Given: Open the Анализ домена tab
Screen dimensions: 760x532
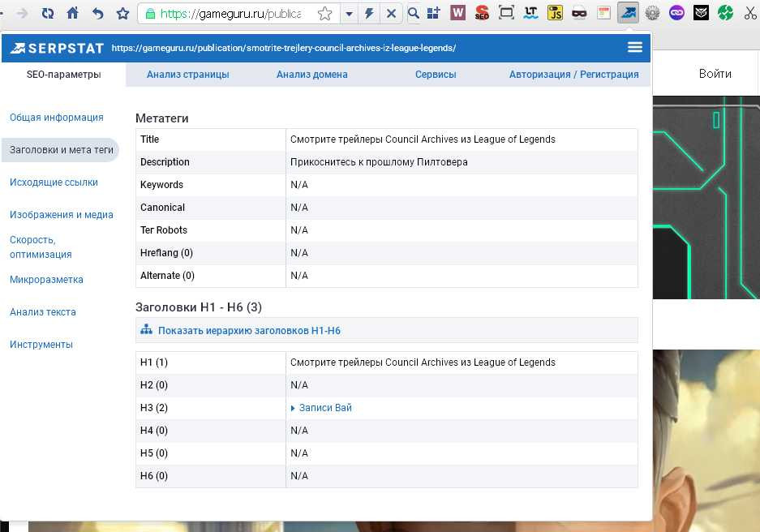Looking at the screenshot, I should click(x=311, y=75).
